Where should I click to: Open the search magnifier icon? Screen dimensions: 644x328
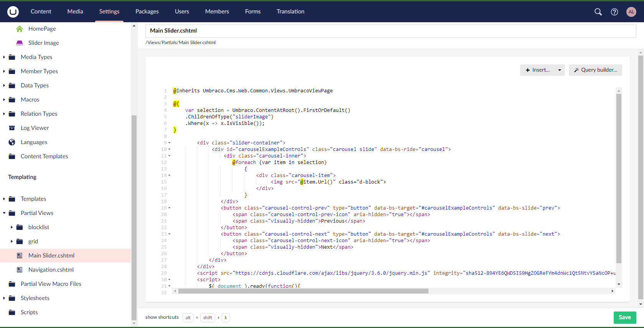pyautogui.click(x=598, y=12)
